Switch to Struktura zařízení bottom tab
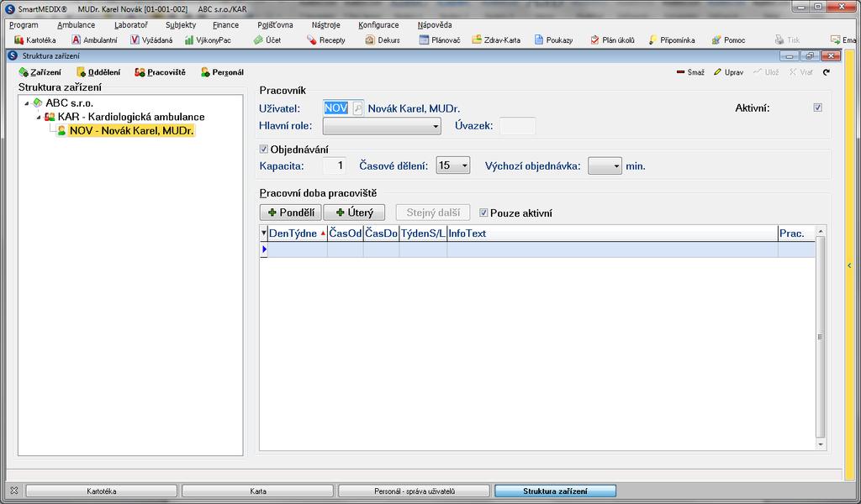The image size is (861, 504). point(555,491)
